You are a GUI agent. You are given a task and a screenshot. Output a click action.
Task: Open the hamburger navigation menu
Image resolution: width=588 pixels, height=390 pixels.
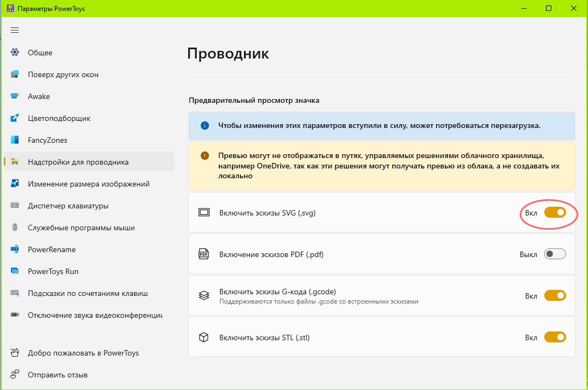click(x=15, y=31)
